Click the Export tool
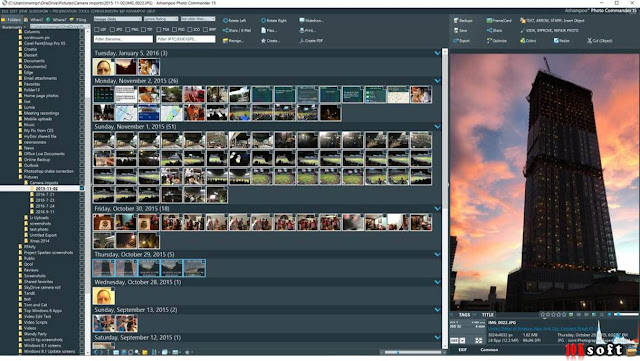The height and width of the screenshot is (361, 640). [x=461, y=41]
